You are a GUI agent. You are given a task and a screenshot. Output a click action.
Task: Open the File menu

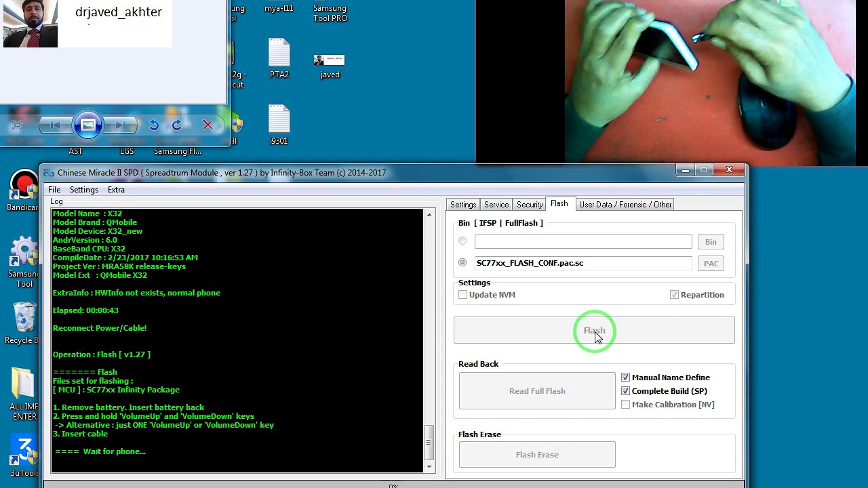(54, 190)
